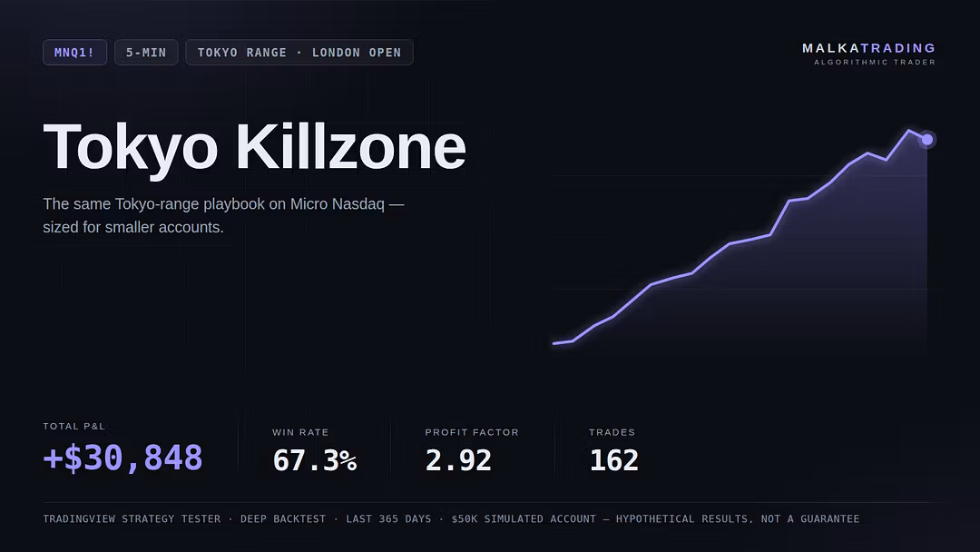Click the hypothetical results disclaimer text
The height and width of the screenshot is (552, 980).
738,519
